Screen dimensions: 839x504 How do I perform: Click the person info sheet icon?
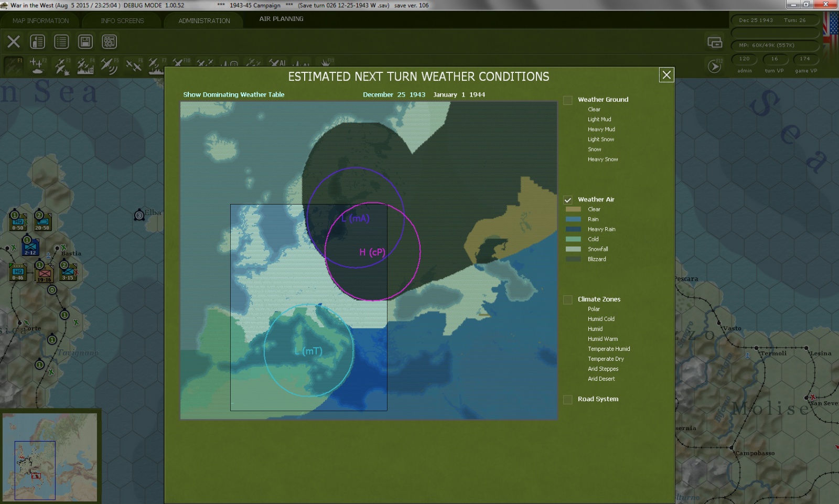tap(37, 42)
